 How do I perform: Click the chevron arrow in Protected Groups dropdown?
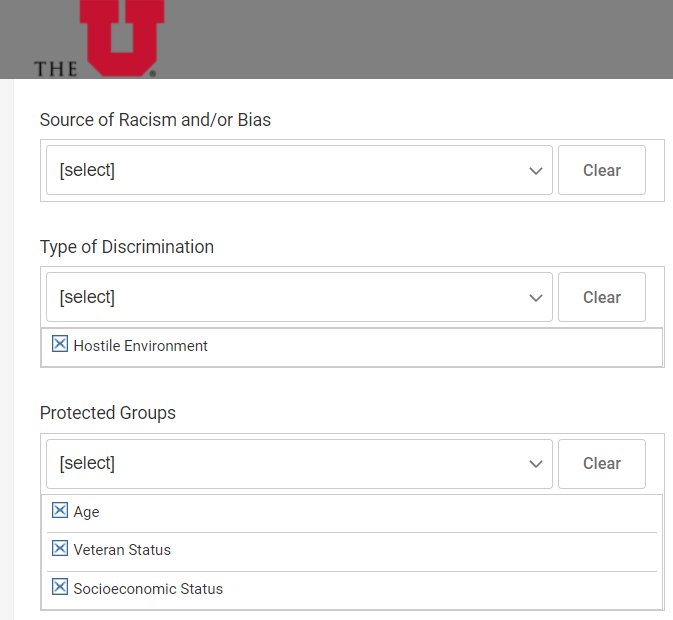pyautogui.click(x=536, y=464)
